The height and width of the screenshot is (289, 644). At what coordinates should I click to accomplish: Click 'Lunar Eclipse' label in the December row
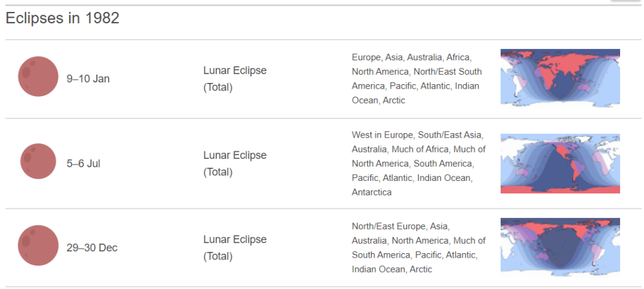235,239
